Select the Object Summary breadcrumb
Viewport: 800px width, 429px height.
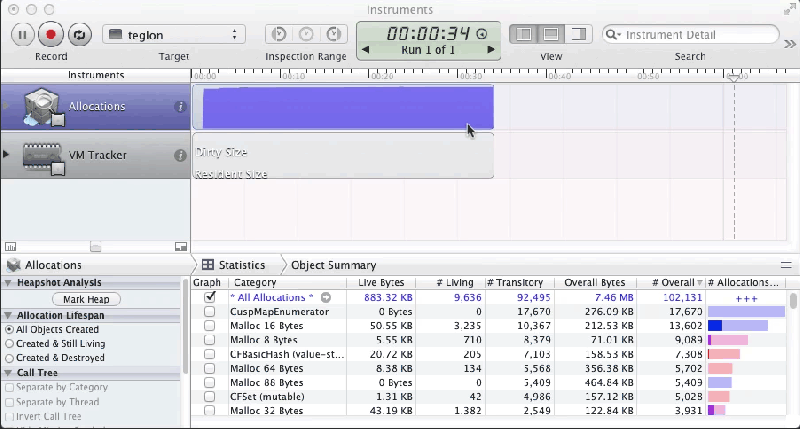point(334,265)
